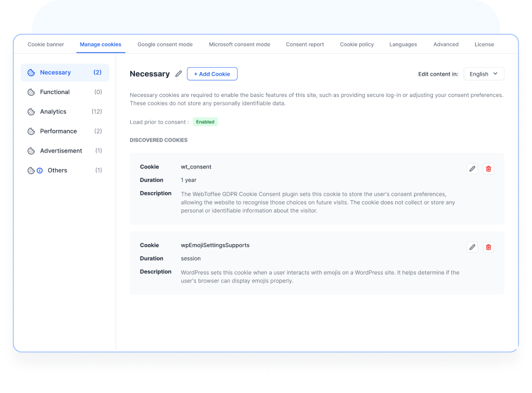Switch to the Languages tab
The width and height of the screenshot is (532, 393).
[x=403, y=45]
